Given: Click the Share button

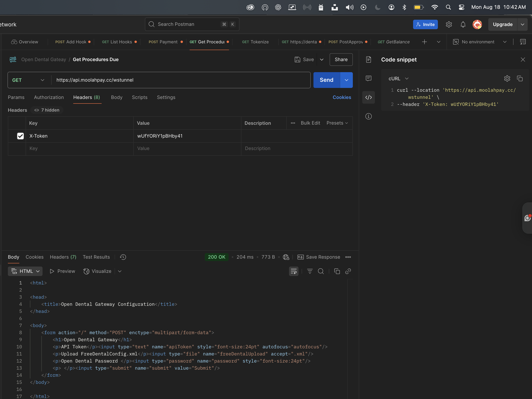Looking at the screenshot, I should click(x=341, y=60).
